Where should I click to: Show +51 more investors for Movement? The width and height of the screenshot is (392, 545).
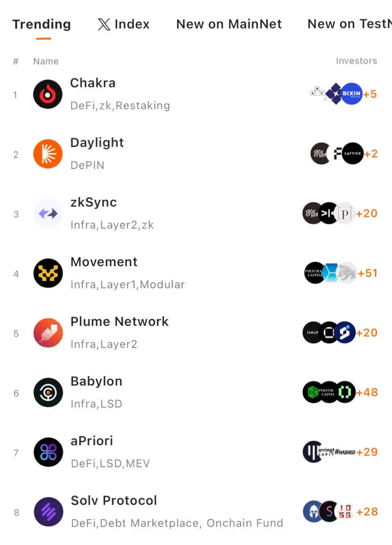click(368, 273)
